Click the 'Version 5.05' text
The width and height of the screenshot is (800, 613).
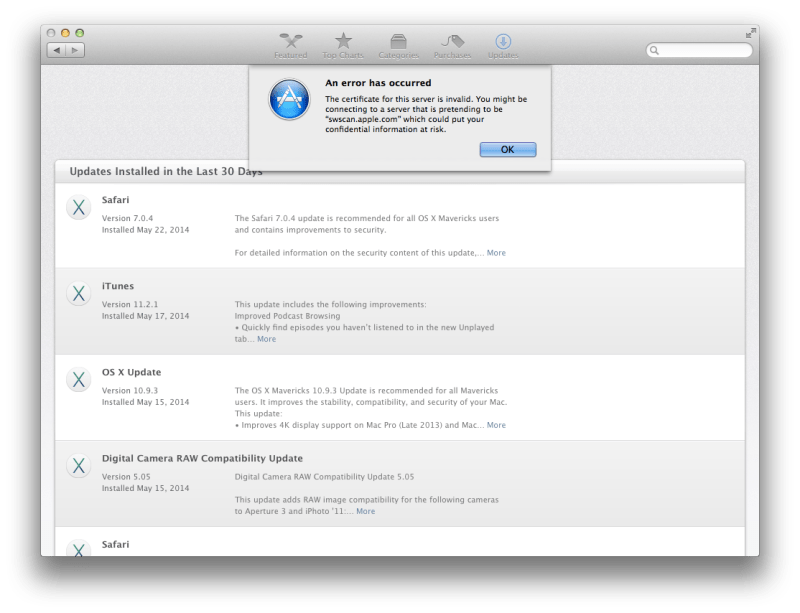click(126, 477)
